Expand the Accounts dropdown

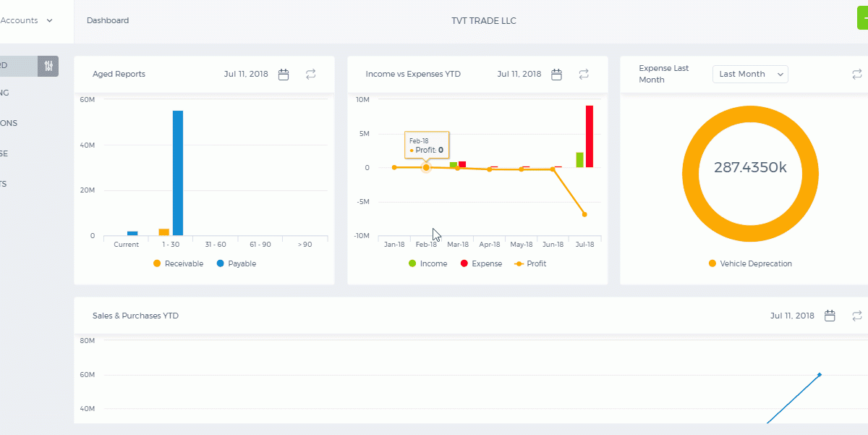click(27, 20)
